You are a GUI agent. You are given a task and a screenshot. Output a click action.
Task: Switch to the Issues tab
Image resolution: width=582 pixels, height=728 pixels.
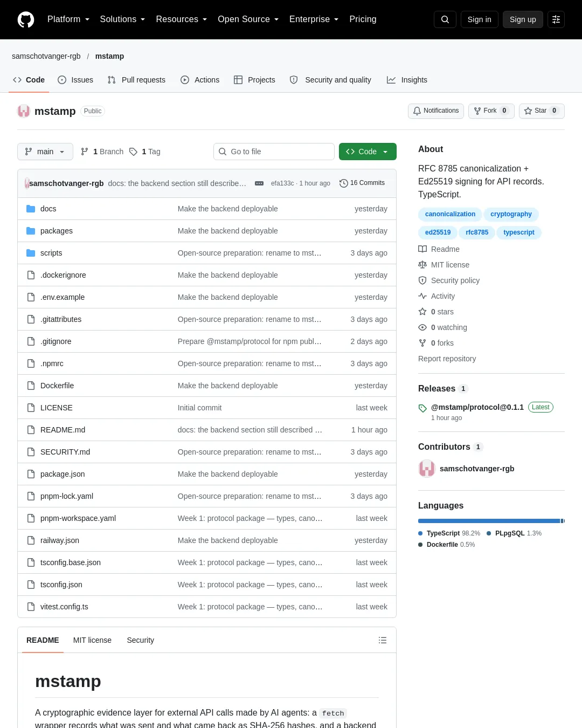(75, 80)
